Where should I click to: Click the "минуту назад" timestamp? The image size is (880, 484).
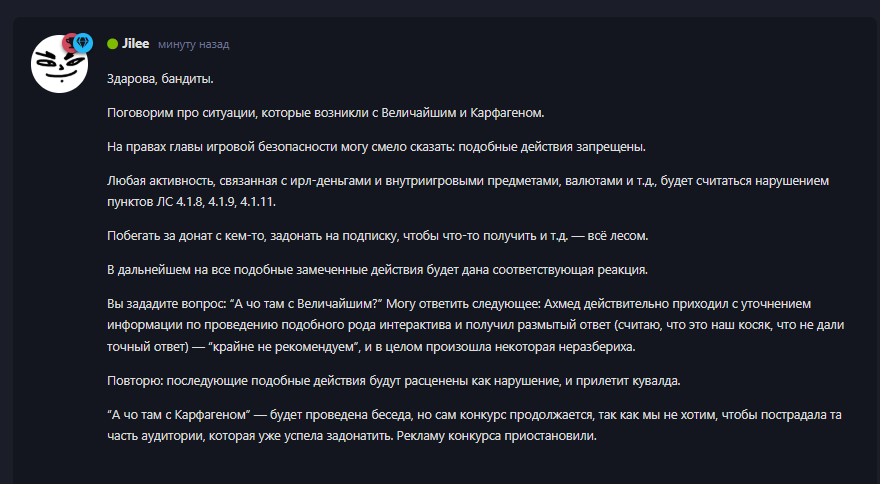click(194, 44)
